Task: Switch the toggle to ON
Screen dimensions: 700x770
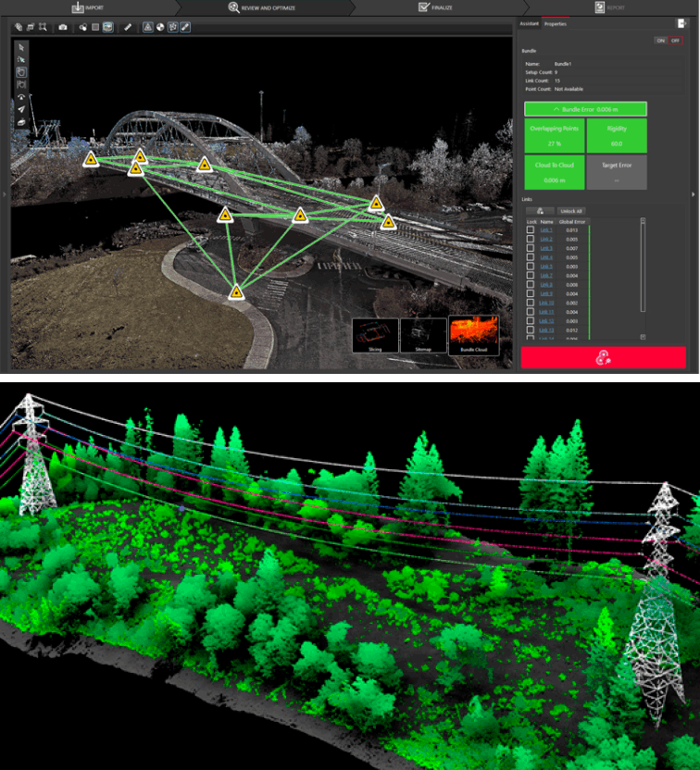Action: coord(661,41)
